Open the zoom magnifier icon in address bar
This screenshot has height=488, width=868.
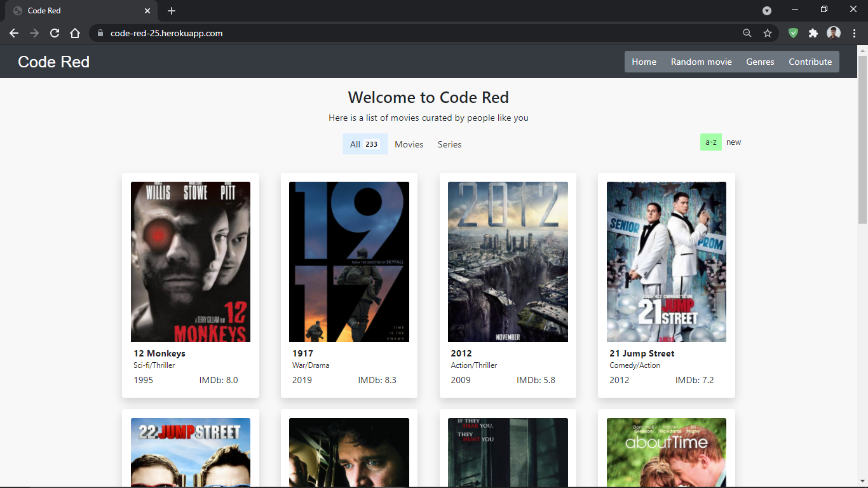pos(747,33)
